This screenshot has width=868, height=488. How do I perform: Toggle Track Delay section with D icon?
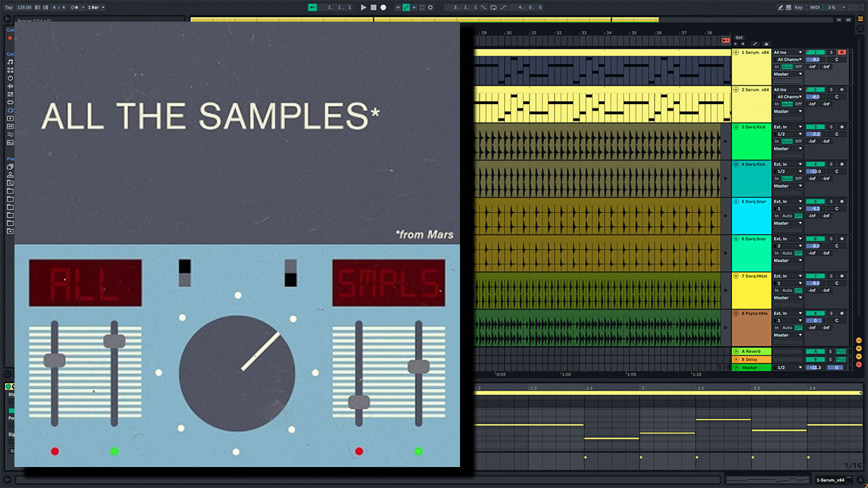click(x=859, y=364)
